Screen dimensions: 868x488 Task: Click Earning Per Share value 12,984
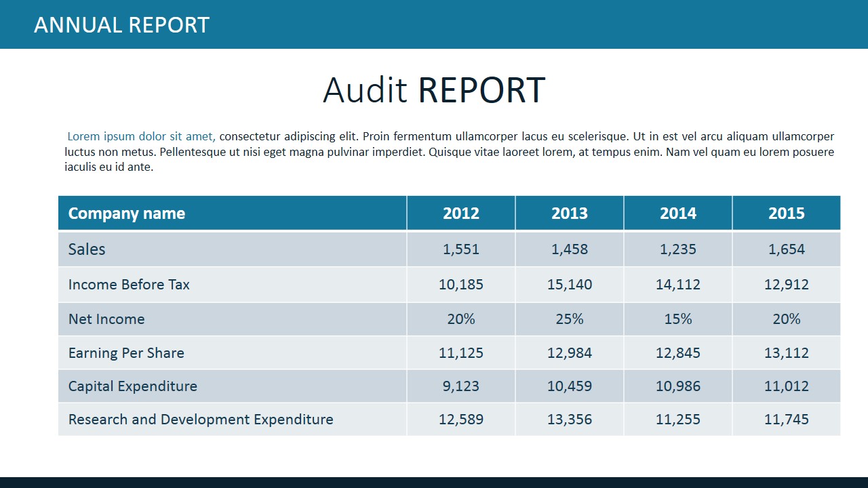click(x=570, y=353)
